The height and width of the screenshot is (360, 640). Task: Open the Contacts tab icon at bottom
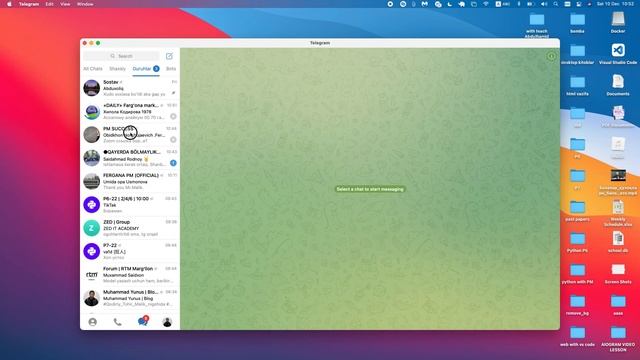point(93,322)
